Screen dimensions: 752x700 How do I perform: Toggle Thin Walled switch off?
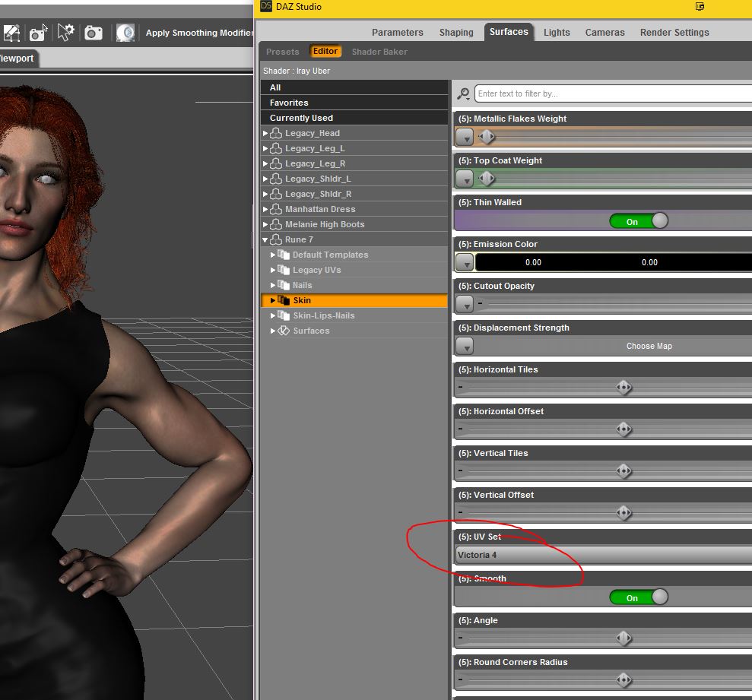click(x=639, y=221)
